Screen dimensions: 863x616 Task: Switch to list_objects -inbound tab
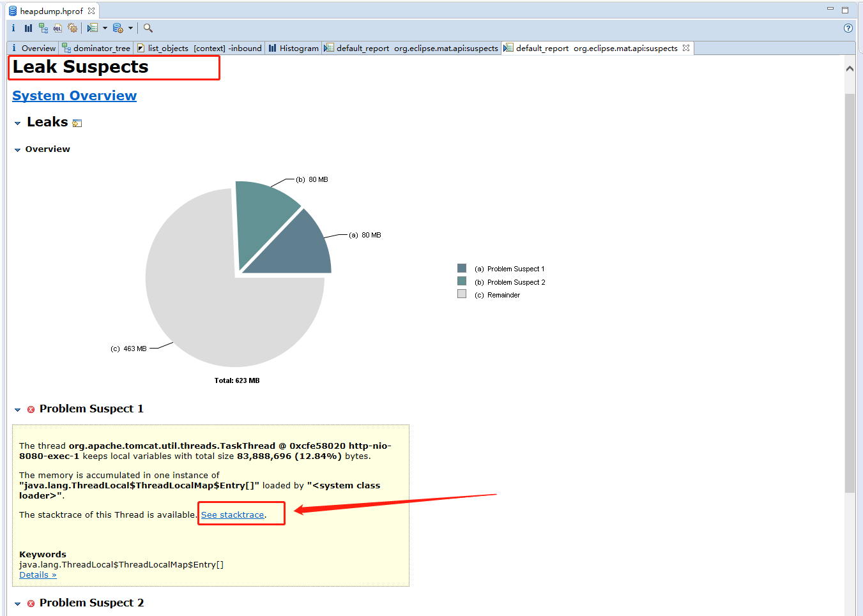click(199, 48)
